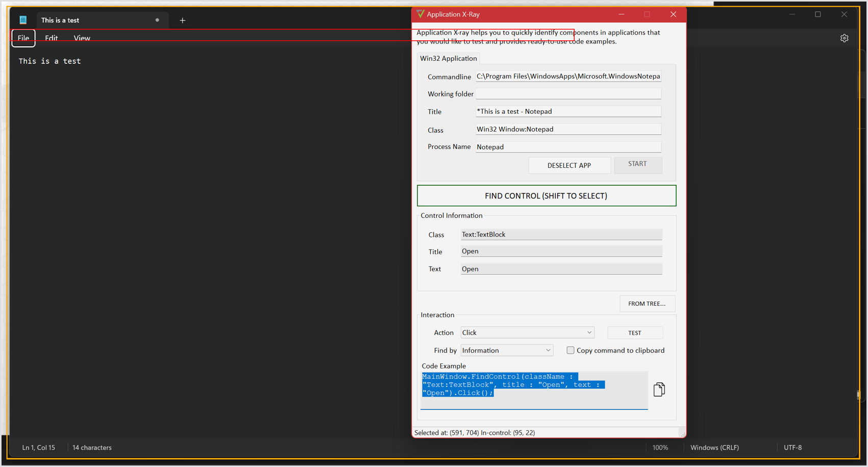
Task: Click the Notepad app icon in title bar
Action: point(23,20)
